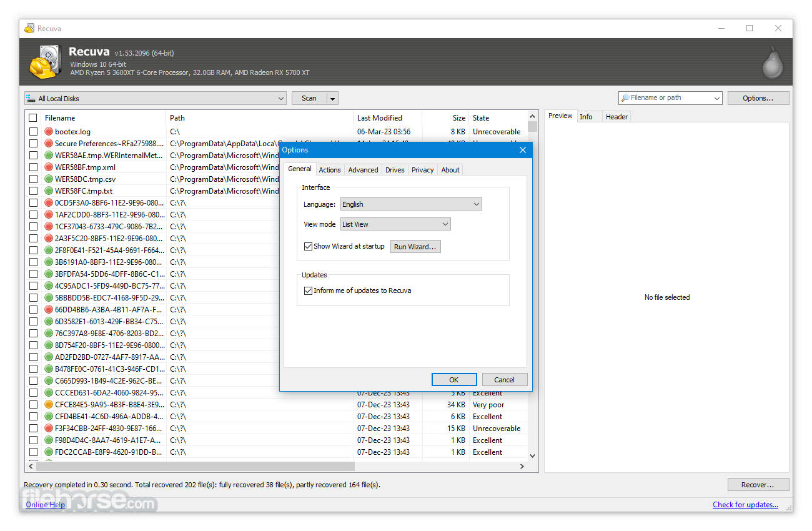Image resolution: width=812 pixels, height=531 pixels.
Task: Confirm the Options dialog with OK
Action: 454,380
